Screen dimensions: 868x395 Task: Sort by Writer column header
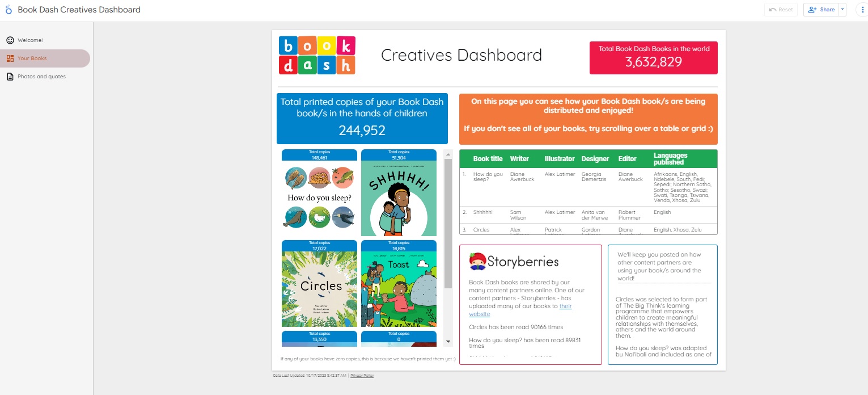pos(519,159)
